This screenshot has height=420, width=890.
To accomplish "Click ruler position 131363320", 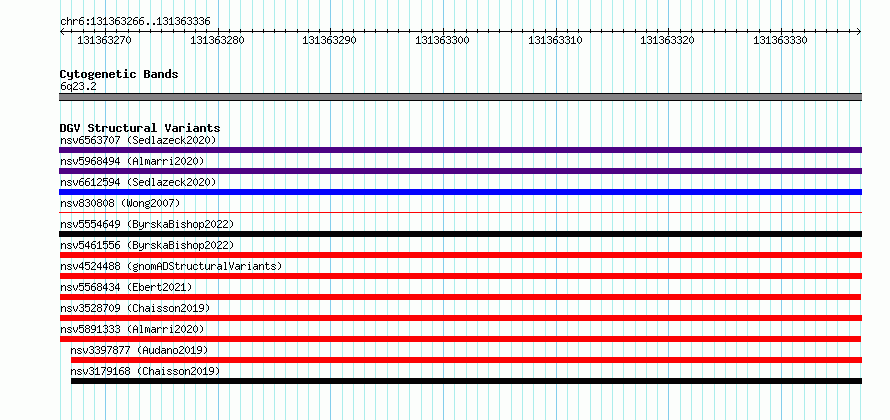I will [x=667, y=40].
